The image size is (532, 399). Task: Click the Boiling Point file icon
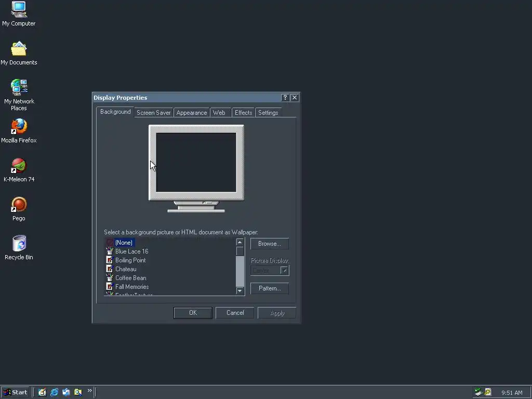109,260
